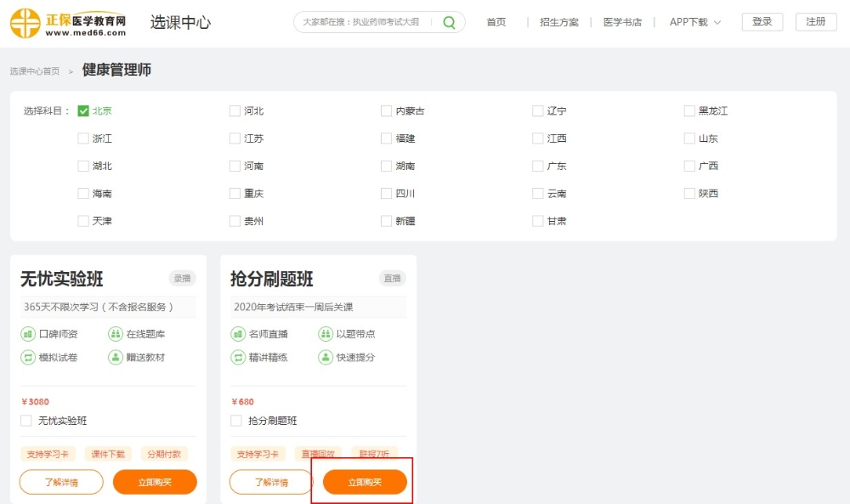Click the 名师直播 icon in 抢分刷题班 card
850x504 pixels.
238,334
